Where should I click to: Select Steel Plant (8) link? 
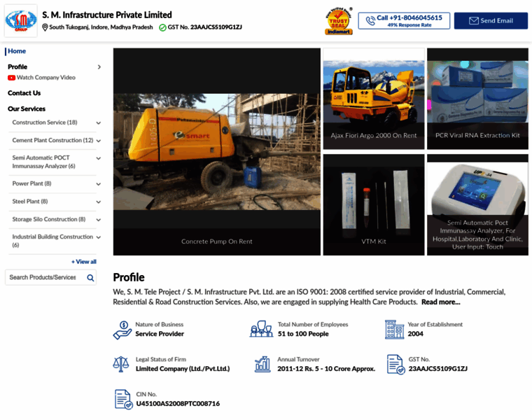[x=30, y=202]
